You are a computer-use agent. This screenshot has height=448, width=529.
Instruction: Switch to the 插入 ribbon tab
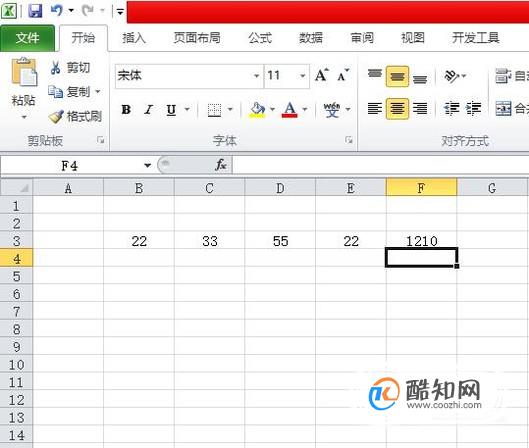134,38
